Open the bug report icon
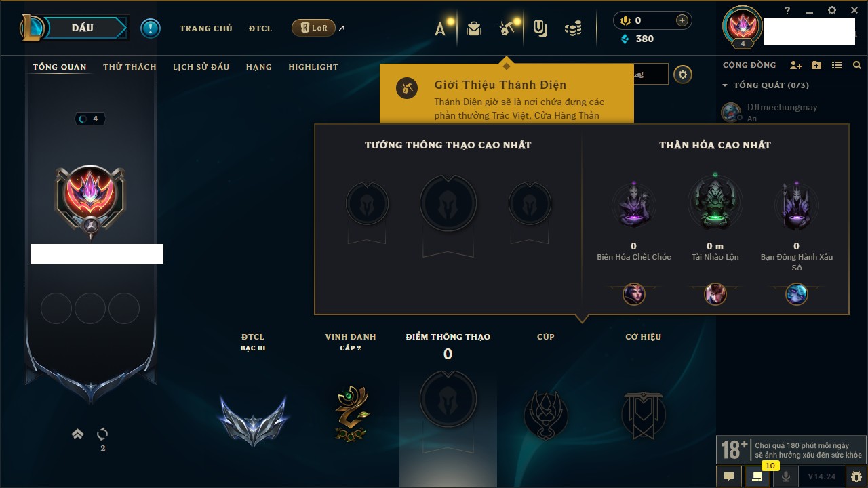 [x=856, y=476]
